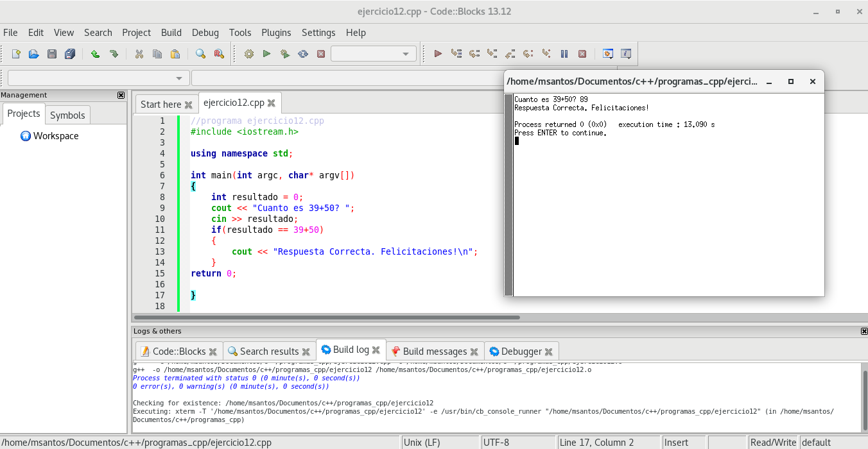
Task: Click the Open file folder icon
Action: [34, 54]
